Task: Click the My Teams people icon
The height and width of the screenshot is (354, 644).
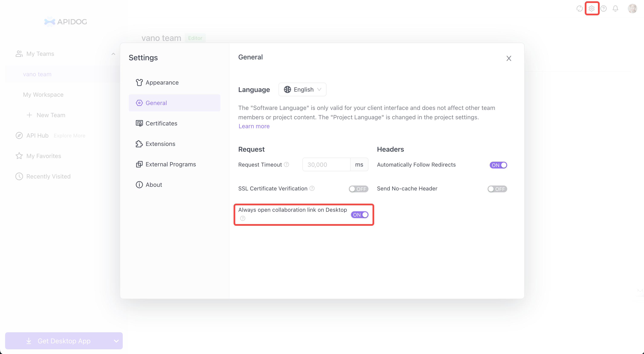Action: [x=19, y=54]
